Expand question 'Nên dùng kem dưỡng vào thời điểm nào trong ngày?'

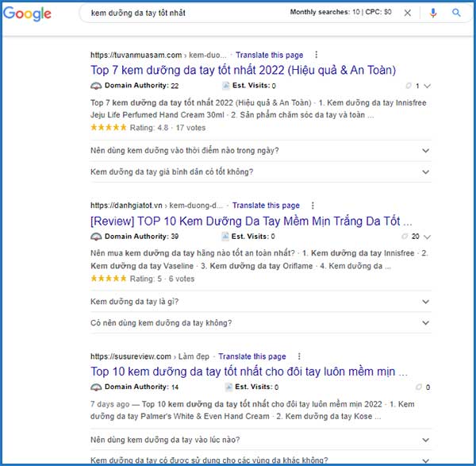[x=261, y=151]
